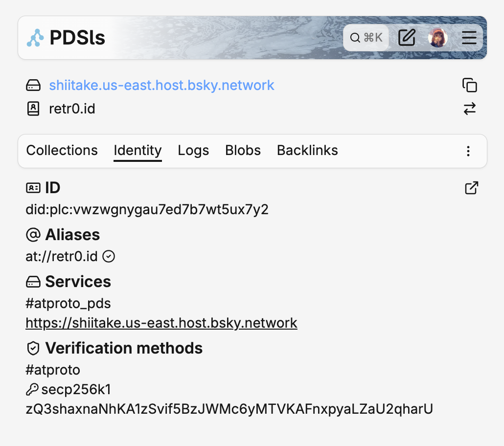Image resolution: width=504 pixels, height=446 pixels.
Task: Click the retr0.id handle text
Action: pos(72,109)
